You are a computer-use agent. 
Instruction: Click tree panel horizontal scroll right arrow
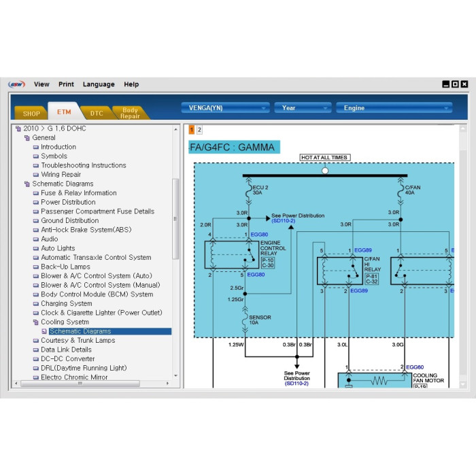point(167,384)
